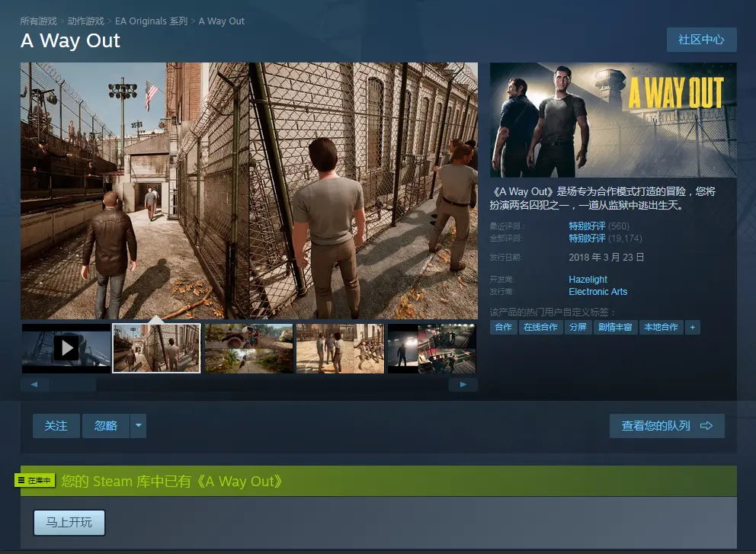756x554 pixels.
Task: Select the 合作 tag
Action: 503,328
